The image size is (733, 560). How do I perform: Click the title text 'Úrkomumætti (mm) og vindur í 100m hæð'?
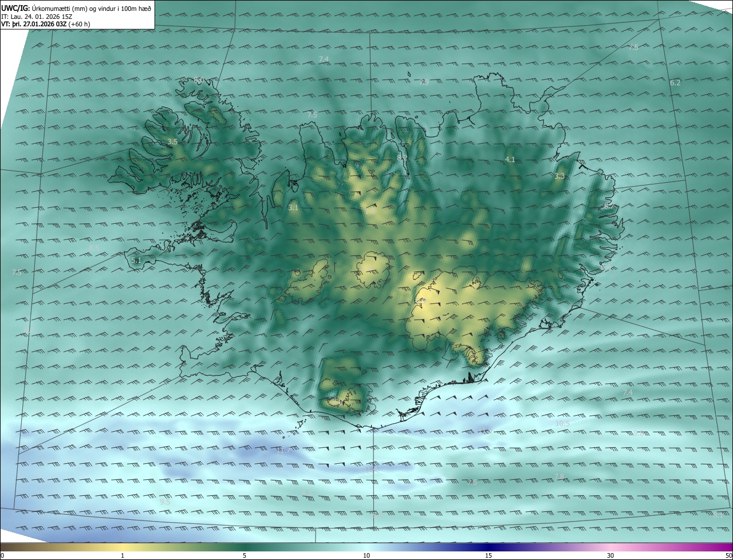pyautogui.click(x=91, y=8)
